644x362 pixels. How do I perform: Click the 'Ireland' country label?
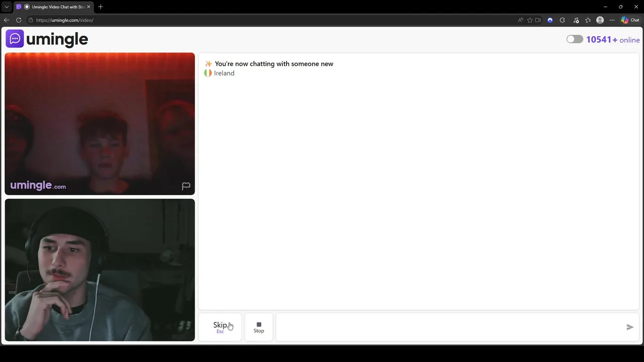coord(224,73)
